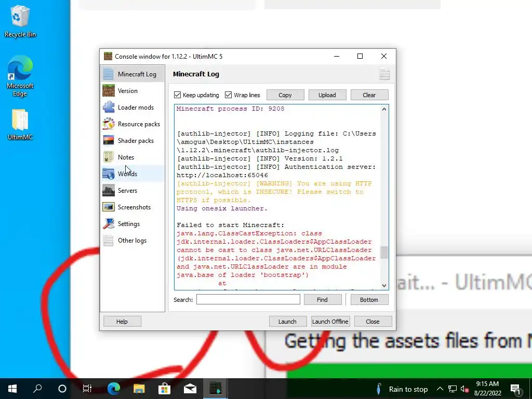Click the UltimMC block icon in title bar
Viewport: 532px width, 399px height.
tap(108, 56)
